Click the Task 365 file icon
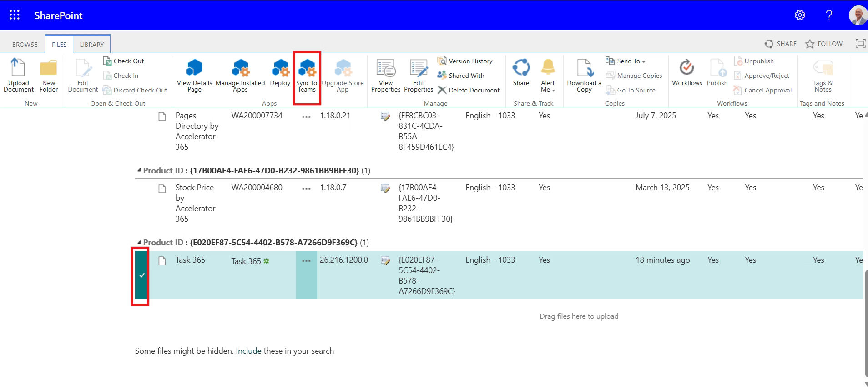The height and width of the screenshot is (387, 868). 162,261
